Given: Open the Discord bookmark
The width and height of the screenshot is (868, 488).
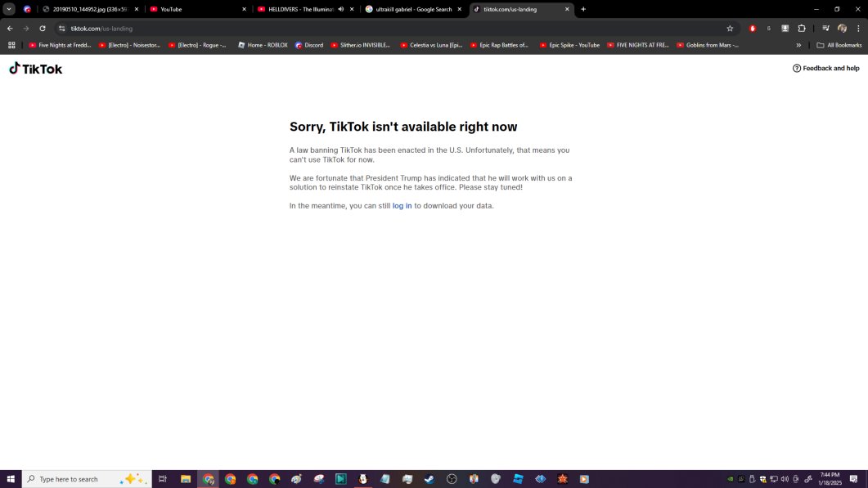Looking at the screenshot, I should click(x=309, y=46).
